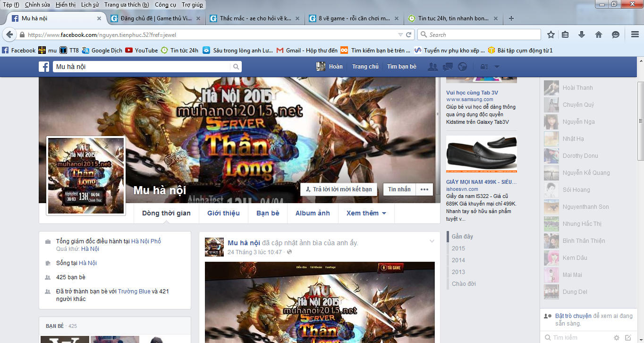Switch to 'Đăng chủ đề | Game thủ' browser tab

click(x=156, y=18)
